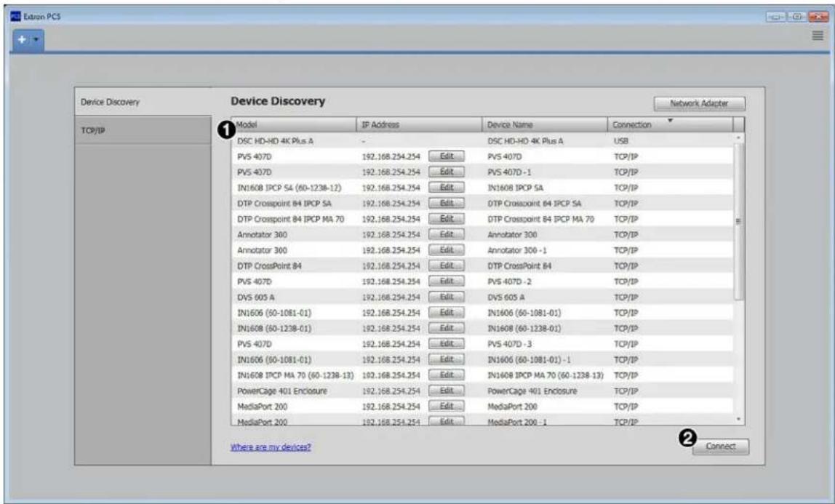
Task: Click the device list vertical scrollbar thumb
Action: coord(738,221)
